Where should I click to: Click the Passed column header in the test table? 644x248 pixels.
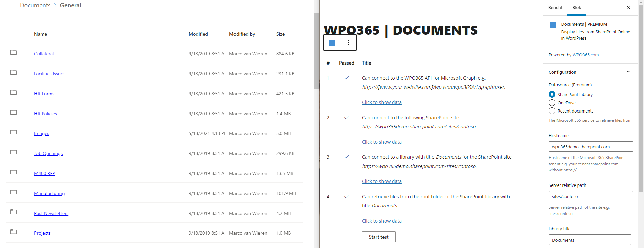pos(347,63)
